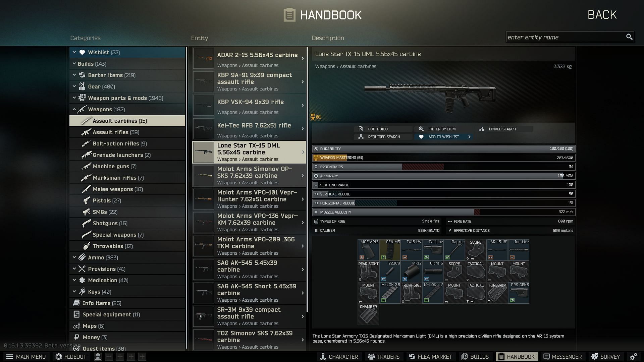
Task: Click the entity name search input field
Action: click(566, 37)
